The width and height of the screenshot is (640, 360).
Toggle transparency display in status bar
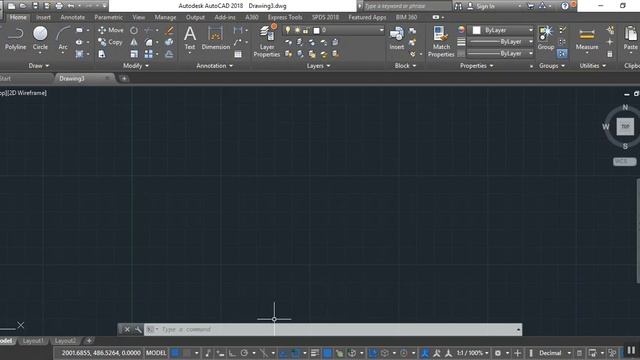click(x=327, y=353)
